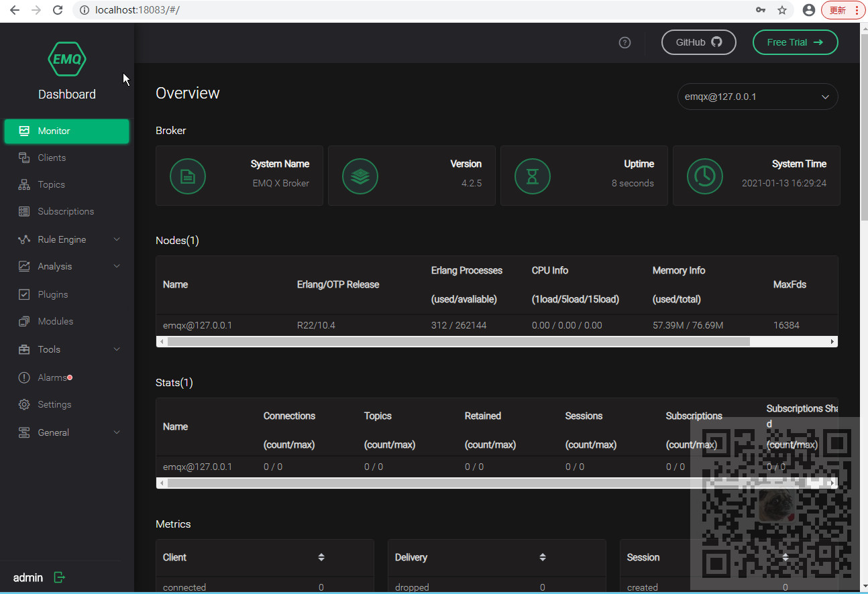
Task: Click the admin username label
Action: click(x=28, y=577)
